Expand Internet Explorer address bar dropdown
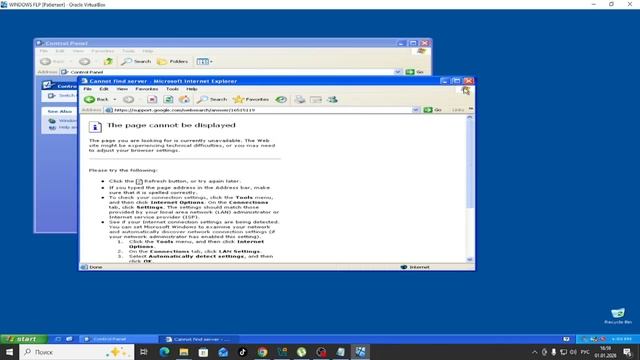The height and width of the screenshot is (360, 640). pyautogui.click(x=416, y=110)
